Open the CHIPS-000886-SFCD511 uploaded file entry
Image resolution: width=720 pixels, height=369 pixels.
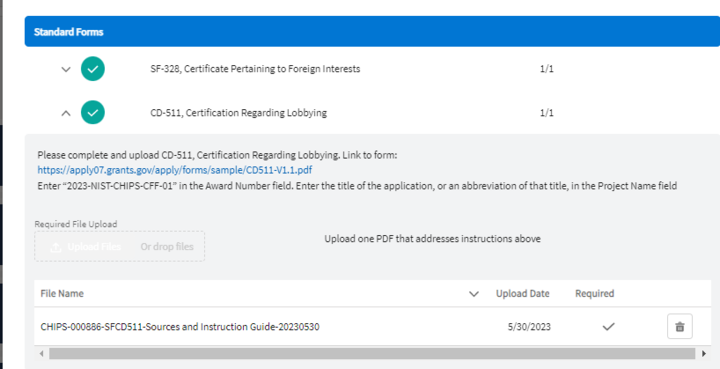(x=180, y=327)
